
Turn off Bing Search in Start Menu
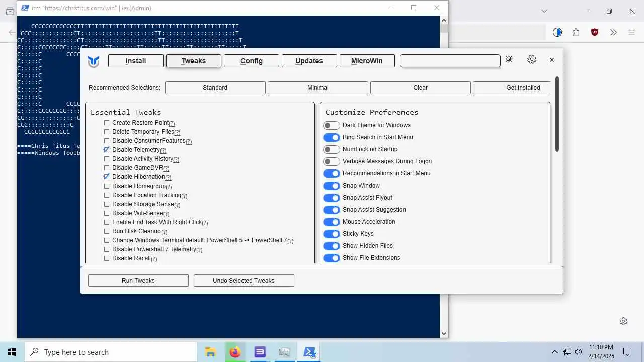(x=332, y=137)
